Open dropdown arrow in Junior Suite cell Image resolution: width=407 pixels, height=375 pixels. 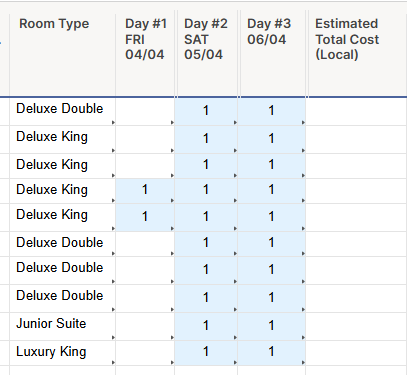[113, 337]
